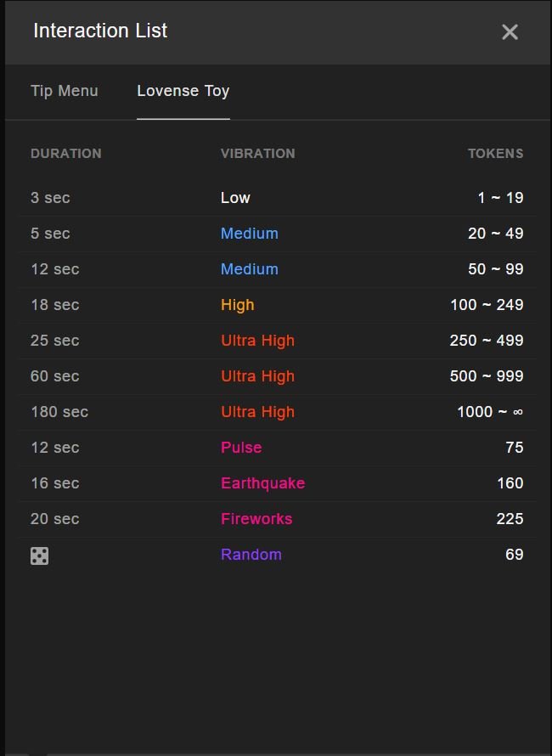Click the Random vibration label
Viewport: 552px width, 756px height.
click(251, 555)
